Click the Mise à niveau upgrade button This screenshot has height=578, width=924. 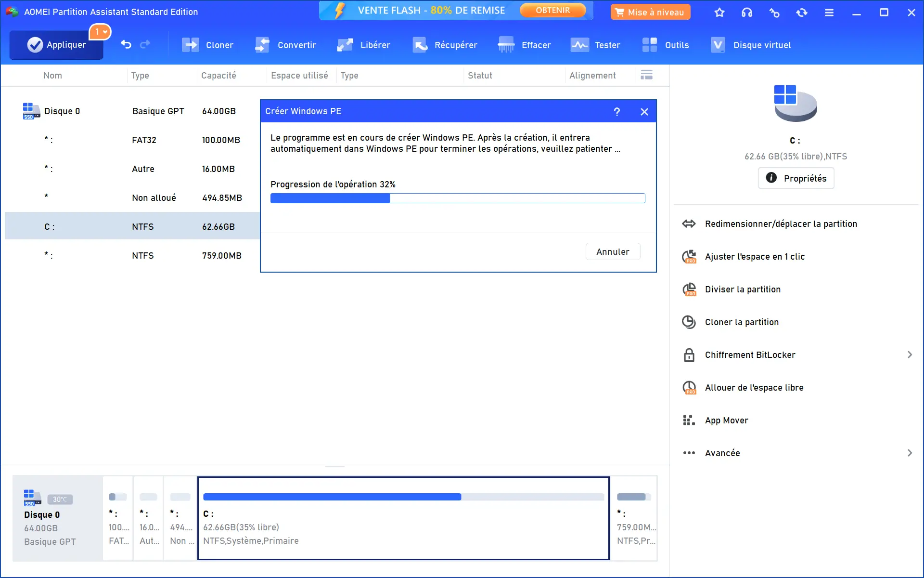click(650, 12)
